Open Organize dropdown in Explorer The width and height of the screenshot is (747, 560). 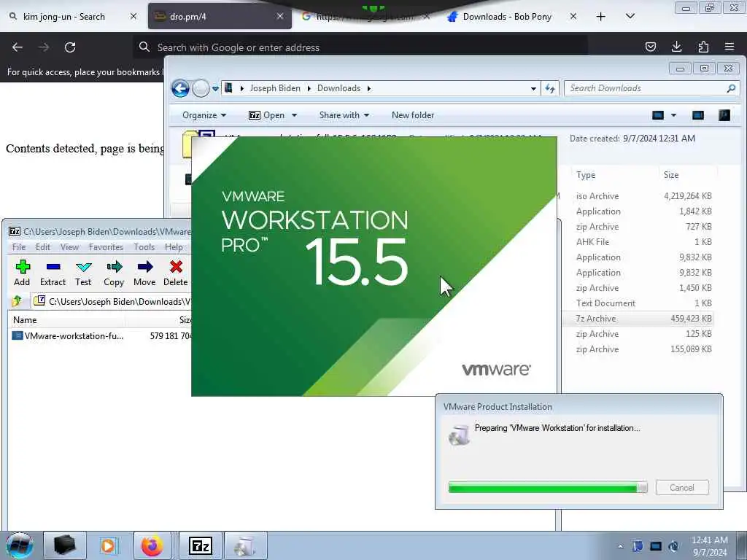pyautogui.click(x=204, y=115)
